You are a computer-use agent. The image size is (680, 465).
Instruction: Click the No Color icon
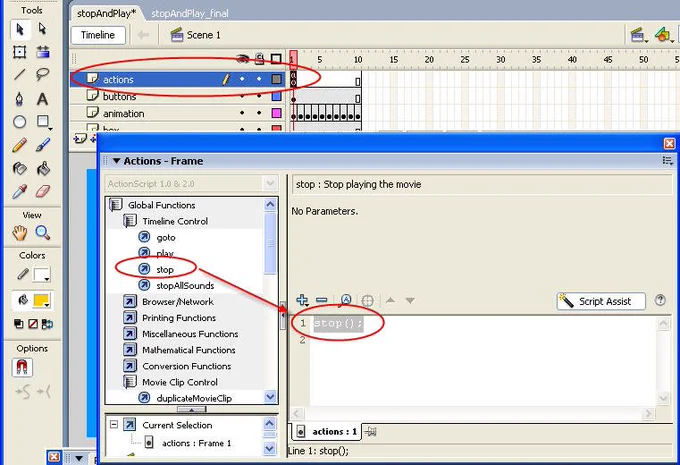(33, 324)
